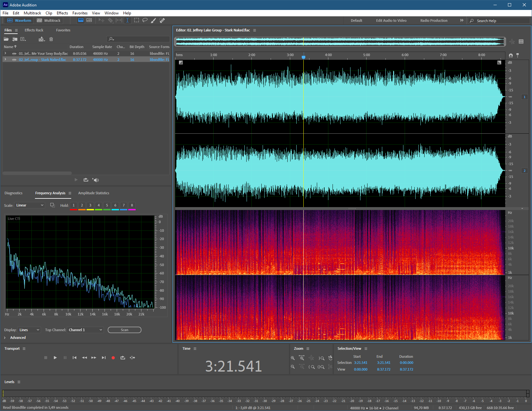Select Edit Audio to Video workspace
This screenshot has width=532, height=411.
tap(391, 21)
